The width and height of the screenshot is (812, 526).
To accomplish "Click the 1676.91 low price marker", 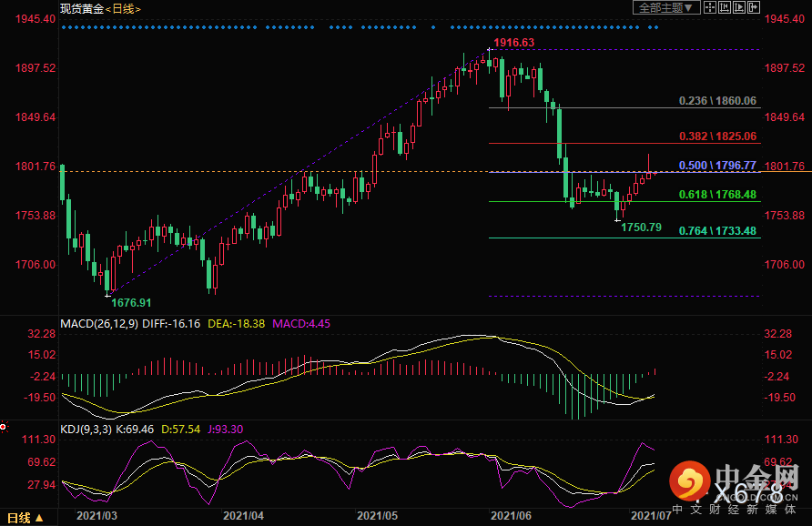I will pyautogui.click(x=131, y=302).
